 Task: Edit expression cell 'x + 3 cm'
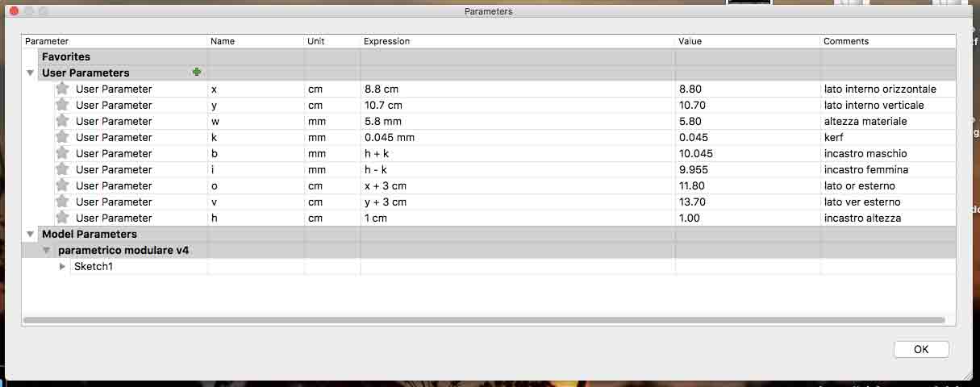[517, 185]
